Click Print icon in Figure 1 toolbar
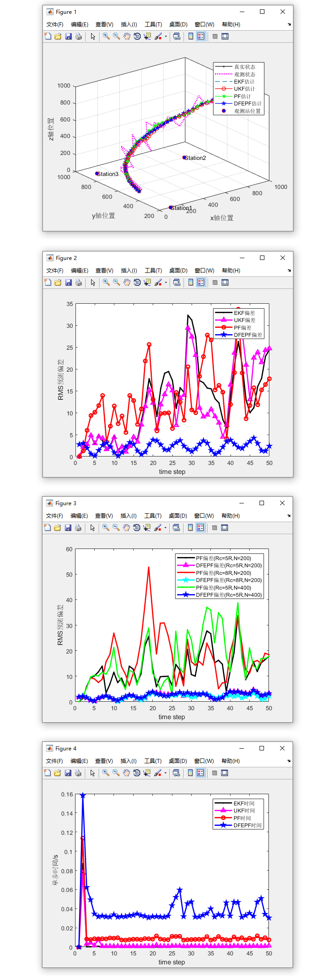The height and width of the screenshot is (980, 335). click(x=79, y=36)
